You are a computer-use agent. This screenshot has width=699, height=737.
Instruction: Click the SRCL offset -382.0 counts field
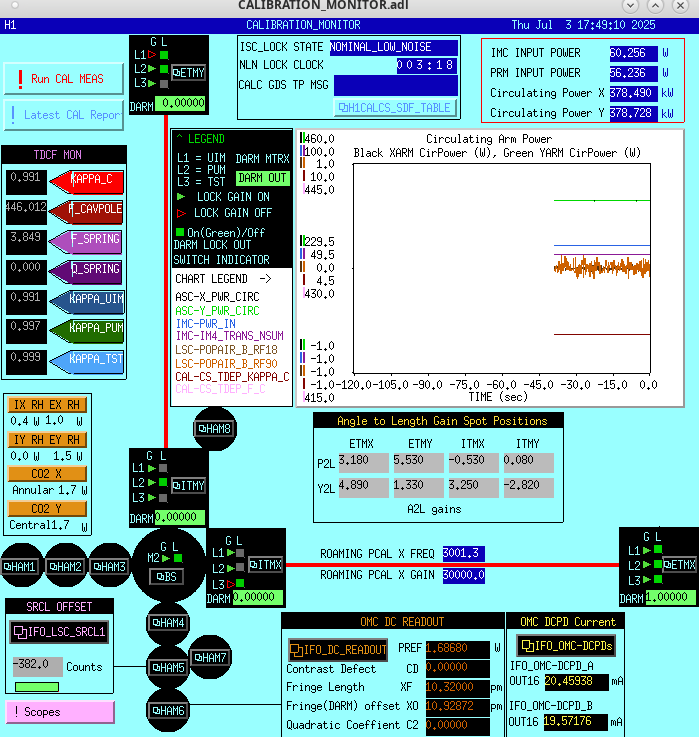pos(38,666)
